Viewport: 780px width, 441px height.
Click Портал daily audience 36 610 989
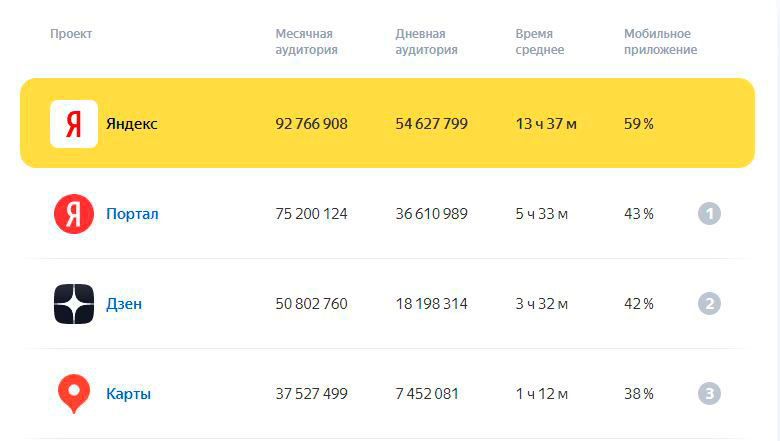point(431,214)
